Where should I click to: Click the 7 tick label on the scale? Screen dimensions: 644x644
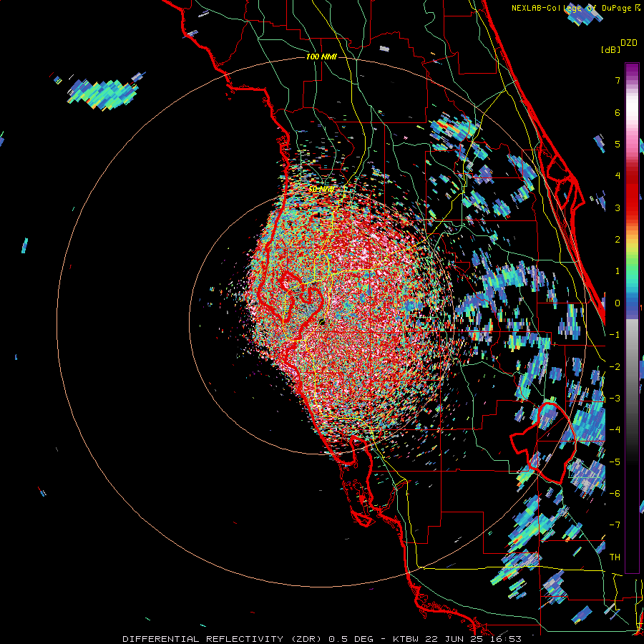618,80
